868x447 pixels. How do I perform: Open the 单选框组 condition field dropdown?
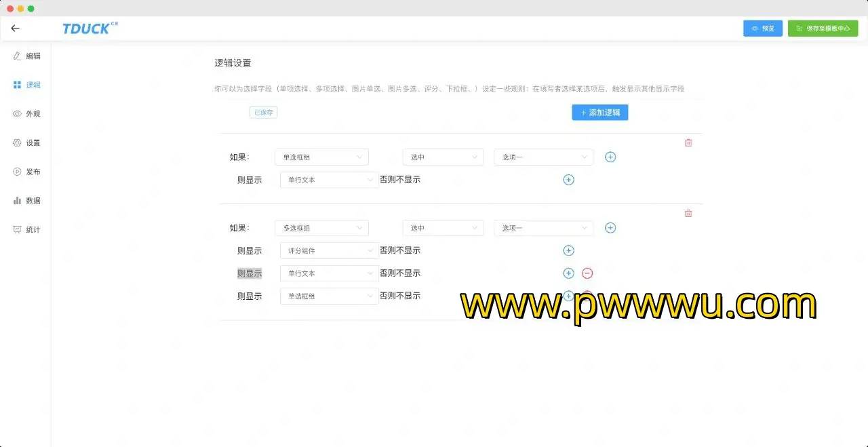coord(321,157)
